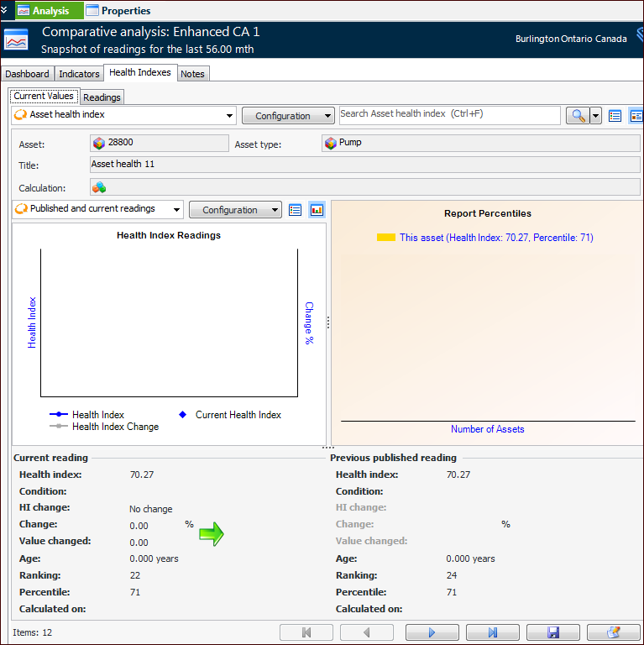The width and height of the screenshot is (644, 645).
Task: Go to next record arrow
Action: click(x=432, y=632)
